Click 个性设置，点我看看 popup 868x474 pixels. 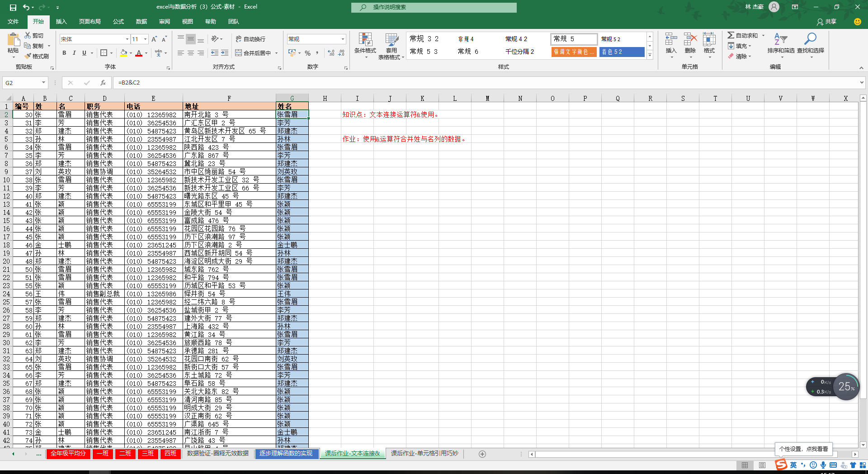coord(804,449)
